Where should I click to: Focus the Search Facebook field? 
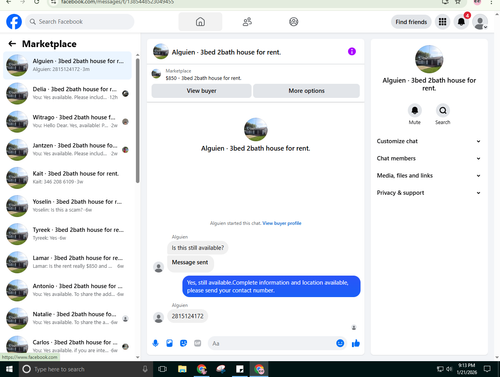tap(80, 22)
